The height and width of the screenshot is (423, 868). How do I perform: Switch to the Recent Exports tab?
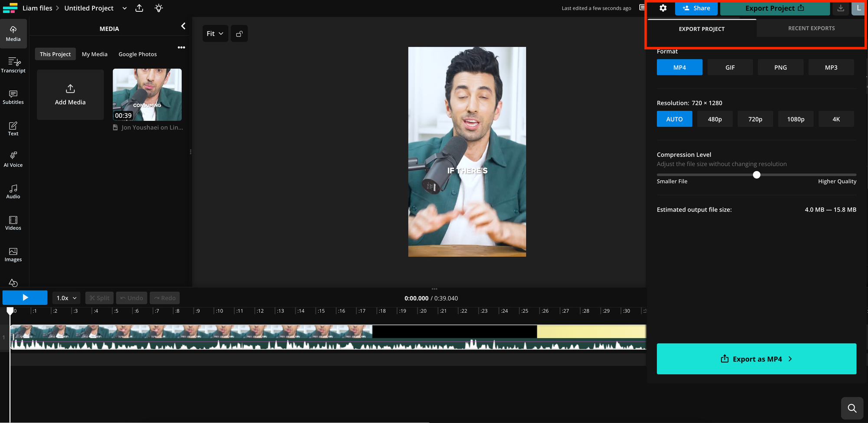point(811,28)
